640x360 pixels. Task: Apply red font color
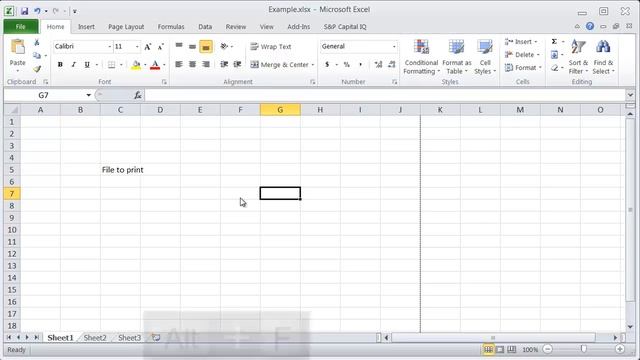(155, 64)
